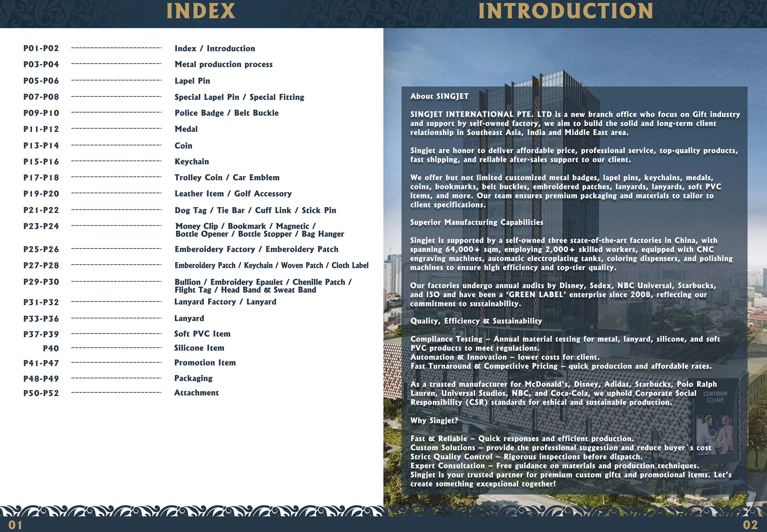Click the 'Index / Introduction' index entry
Viewport: 767px width, 532px height.
(x=215, y=48)
